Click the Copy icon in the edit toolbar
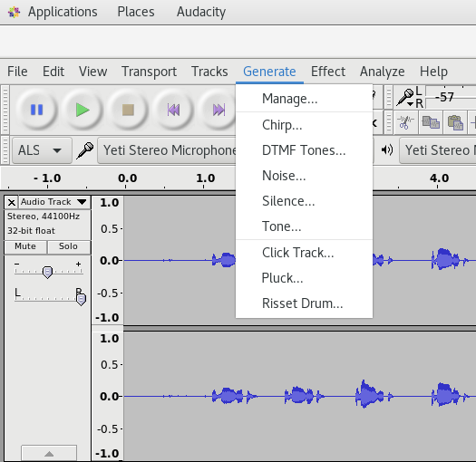Screen dimensions: 476x462 click(x=431, y=122)
